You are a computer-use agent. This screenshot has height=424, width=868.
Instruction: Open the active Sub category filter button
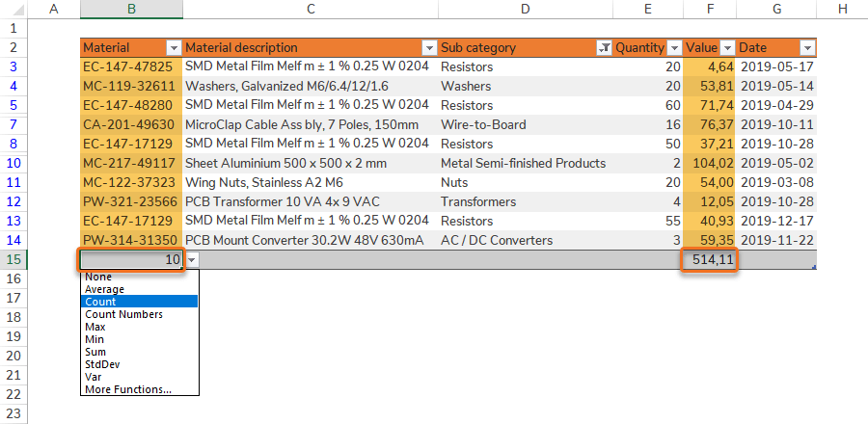(x=604, y=48)
